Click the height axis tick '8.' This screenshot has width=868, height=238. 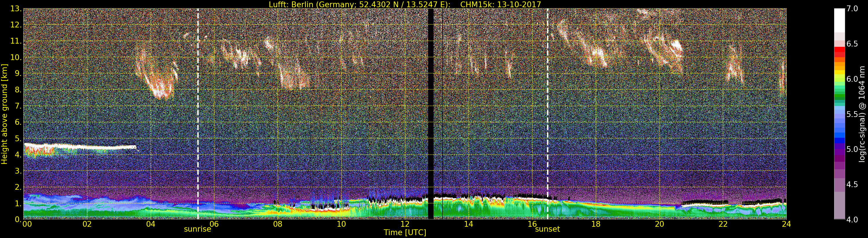(x=18, y=90)
